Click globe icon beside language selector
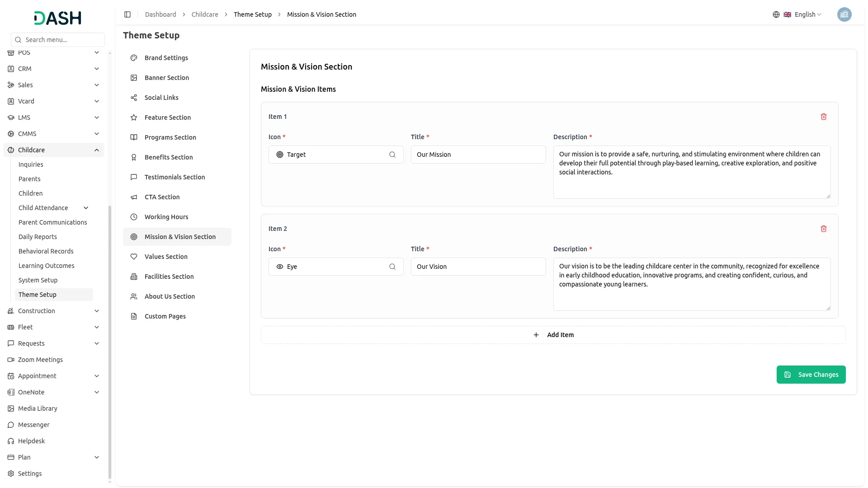 pos(776,14)
